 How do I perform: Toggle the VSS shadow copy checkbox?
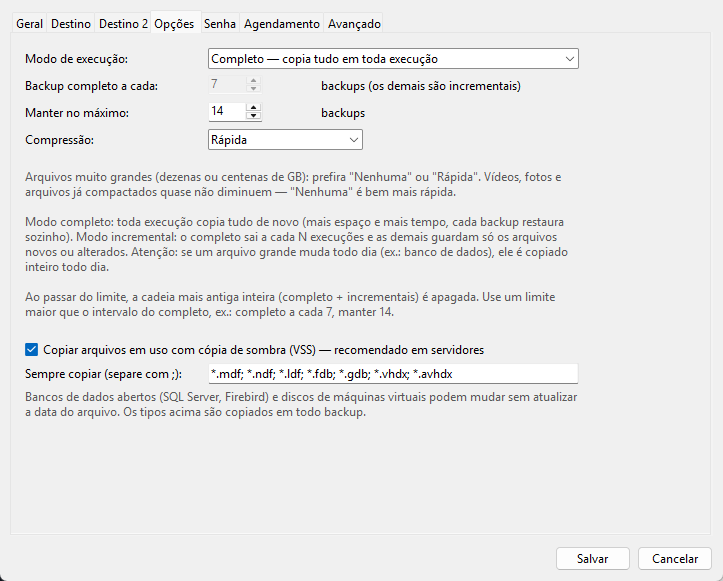31,350
